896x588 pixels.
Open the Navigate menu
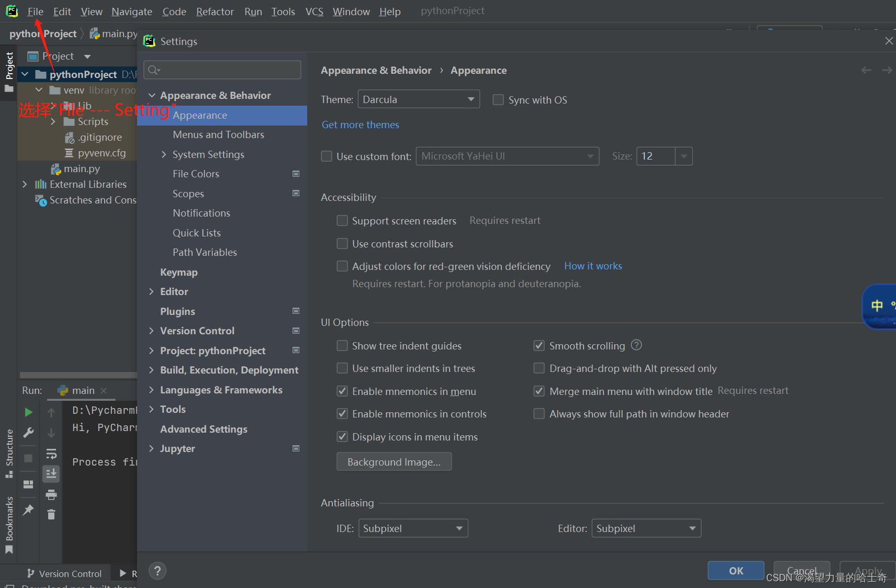[x=131, y=12]
